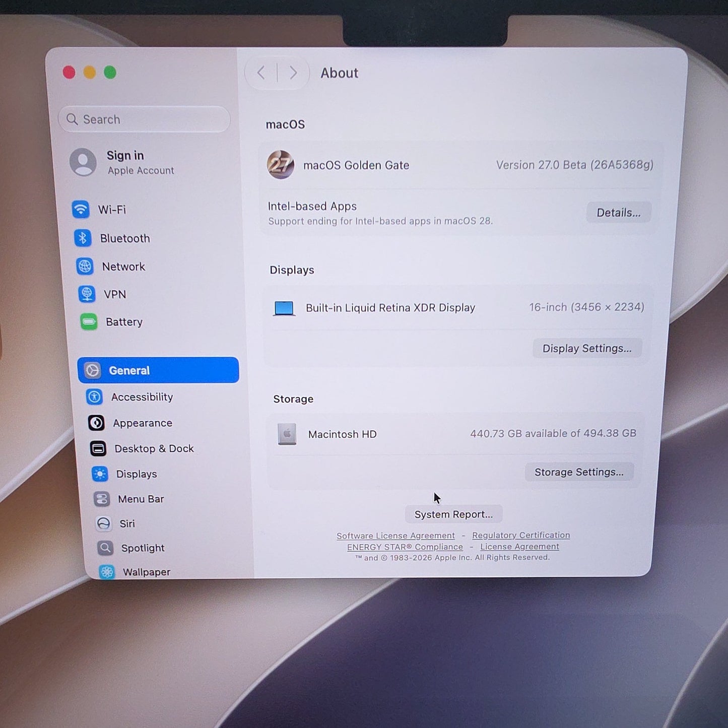Image resolution: width=728 pixels, height=728 pixels.
Task: Go back with the left chevron
Action: (261, 73)
